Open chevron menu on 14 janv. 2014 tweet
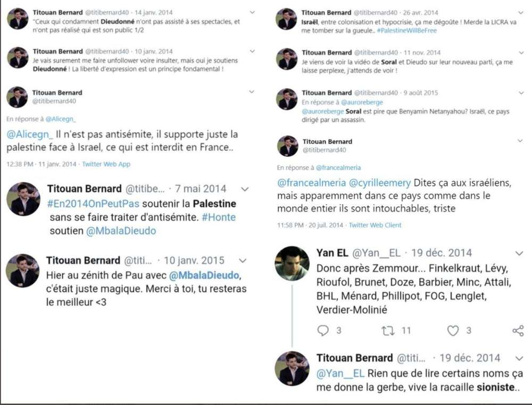532x405 pixels. pos(252,12)
